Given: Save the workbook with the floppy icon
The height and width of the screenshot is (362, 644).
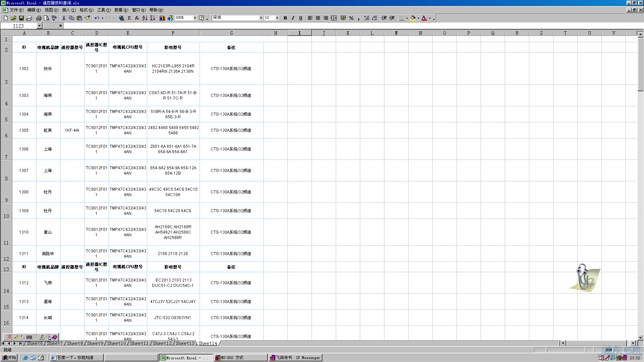Looking at the screenshot, I should pyautogui.click(x=21, y=18).
